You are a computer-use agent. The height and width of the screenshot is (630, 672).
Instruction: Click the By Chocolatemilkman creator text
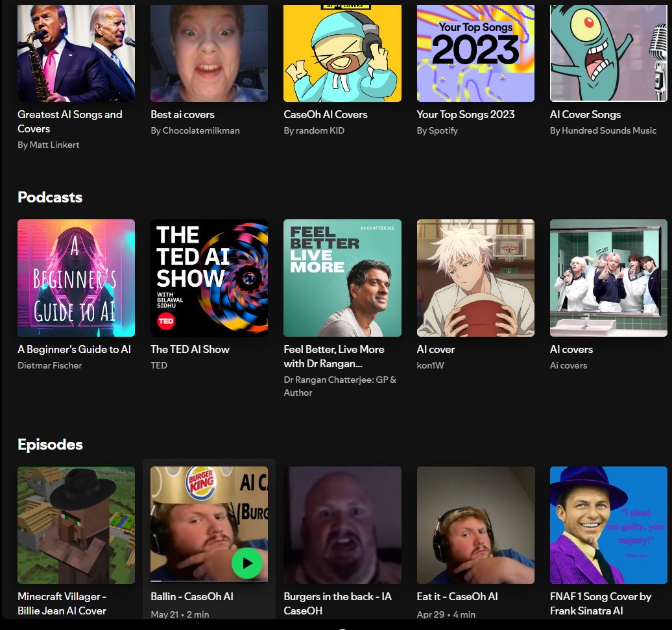click(195, 130)
